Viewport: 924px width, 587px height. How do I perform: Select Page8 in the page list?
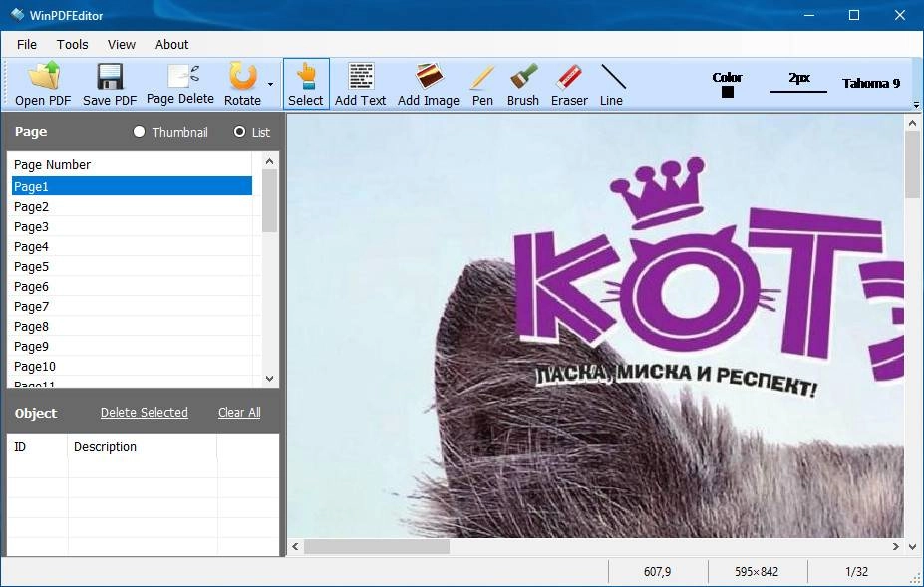pyautogui.click(x=132, y=327)
